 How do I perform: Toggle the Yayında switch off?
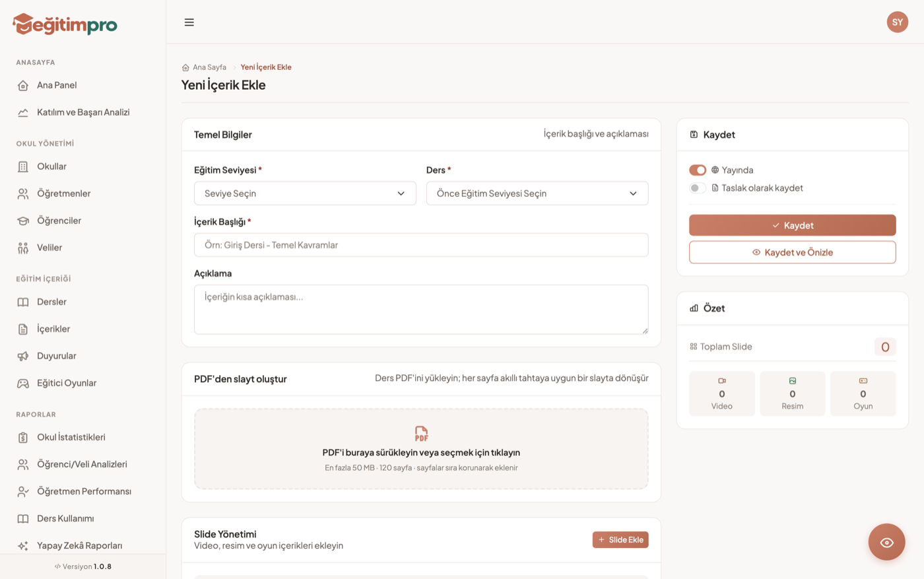[x=698, y=170]
